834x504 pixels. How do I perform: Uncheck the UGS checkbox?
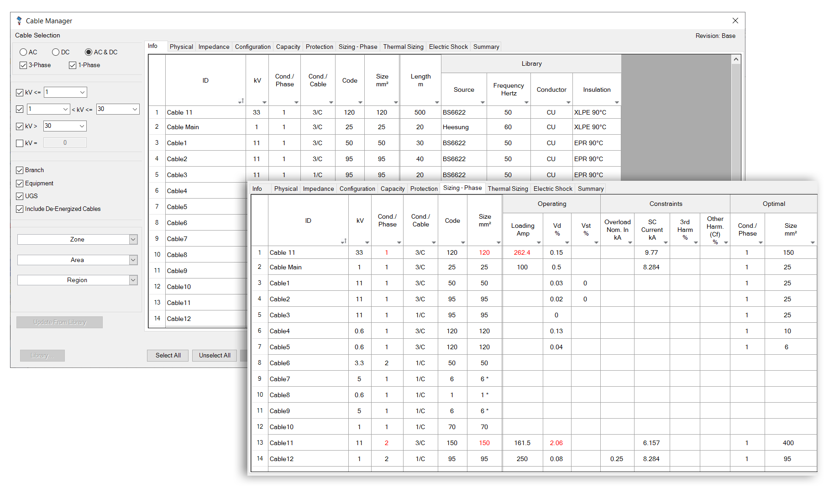tap(20, 196)
